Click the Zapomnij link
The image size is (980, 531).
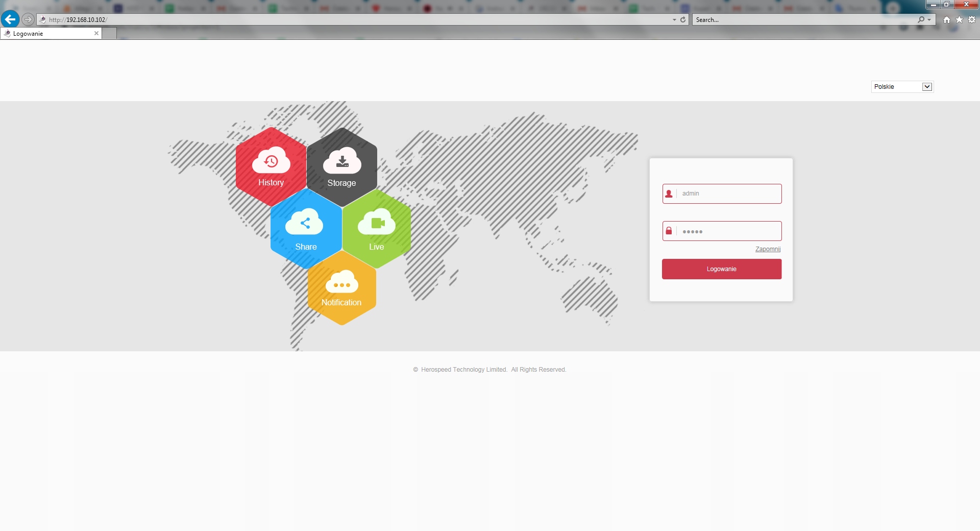coord(768,249)
